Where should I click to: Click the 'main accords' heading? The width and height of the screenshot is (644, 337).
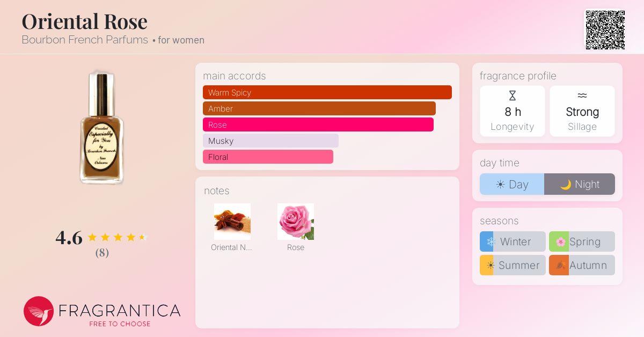click(x=235, y=76)
